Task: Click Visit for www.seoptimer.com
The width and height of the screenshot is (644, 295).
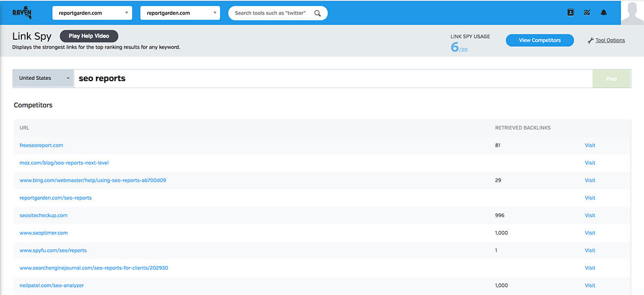Action: click(590, 233)
